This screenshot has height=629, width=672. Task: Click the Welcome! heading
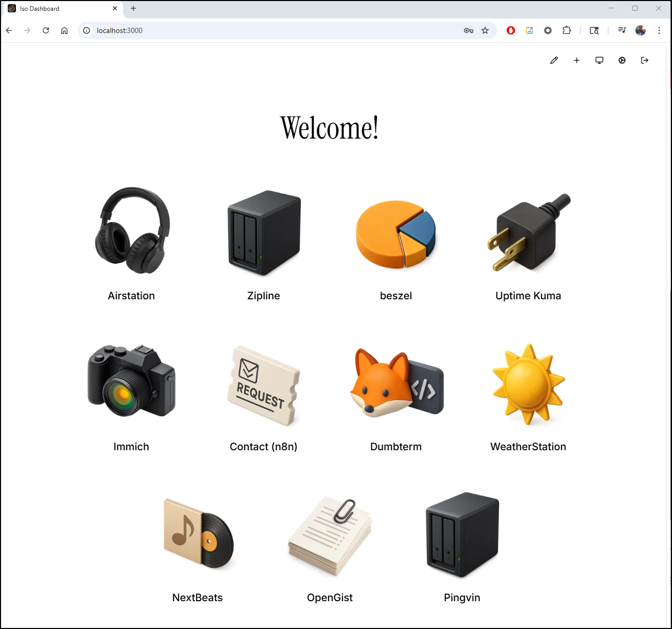330,127
